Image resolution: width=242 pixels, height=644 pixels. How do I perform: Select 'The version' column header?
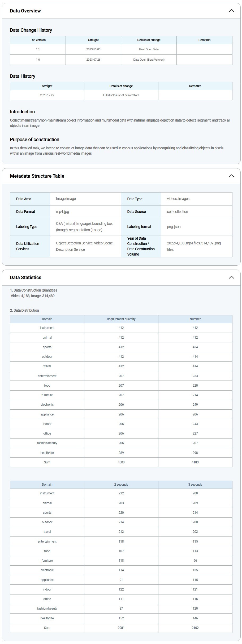[38, 40]
